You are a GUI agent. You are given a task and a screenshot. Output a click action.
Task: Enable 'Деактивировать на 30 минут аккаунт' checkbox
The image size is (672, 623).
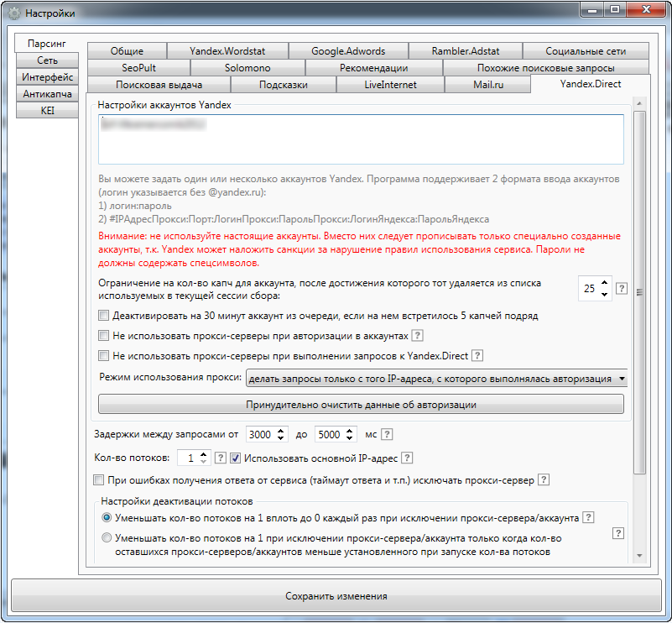tap(103, 316)
